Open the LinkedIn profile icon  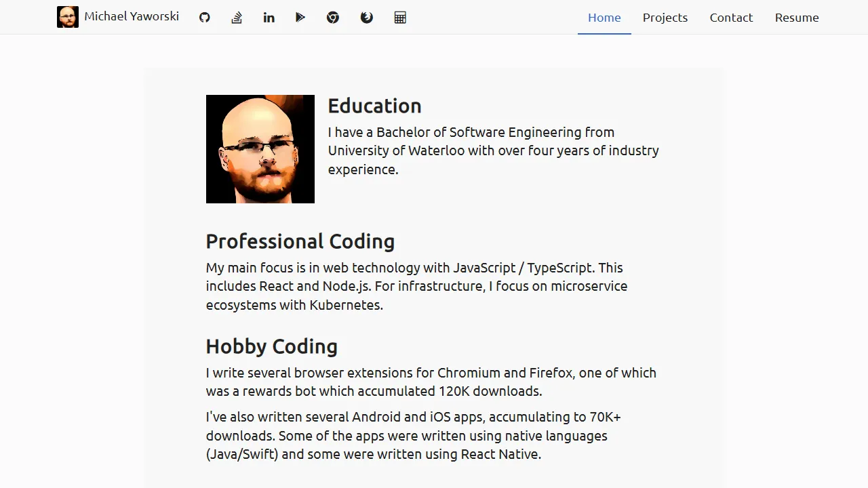click(x=269, y=17)
